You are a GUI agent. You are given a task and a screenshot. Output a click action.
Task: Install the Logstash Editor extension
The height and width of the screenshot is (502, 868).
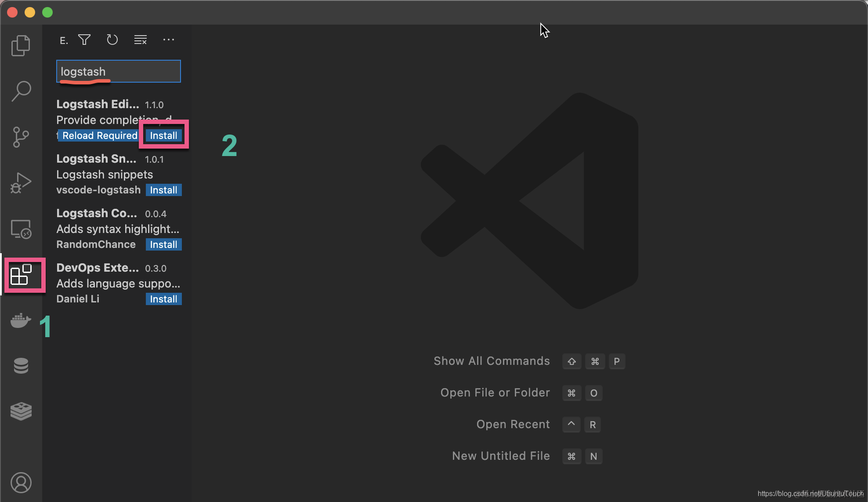[x=163, y=135]
